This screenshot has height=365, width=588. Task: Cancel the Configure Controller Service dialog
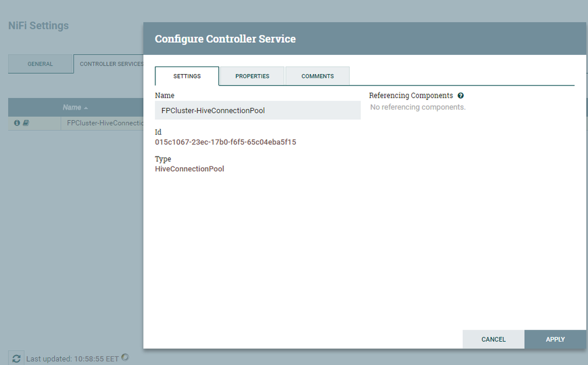tap(493, 339)
